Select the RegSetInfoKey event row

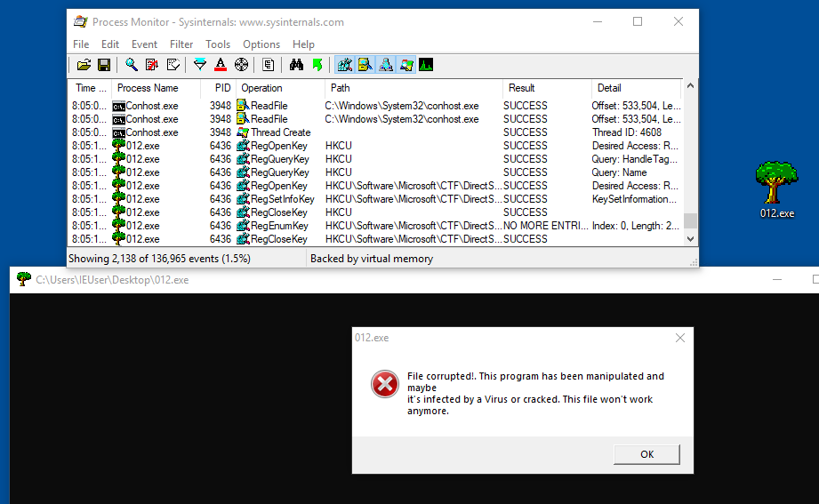(x=375, y=199)
